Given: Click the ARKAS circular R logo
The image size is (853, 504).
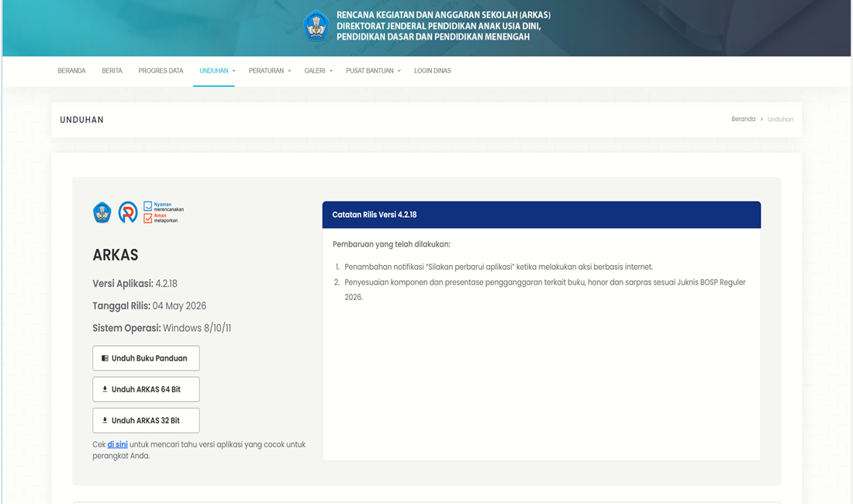Looking at the screenshot, I should [x=128, y=212].
